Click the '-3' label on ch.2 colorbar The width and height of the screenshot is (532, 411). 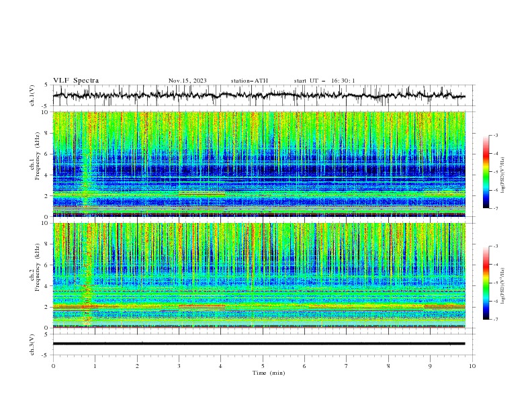495,246
